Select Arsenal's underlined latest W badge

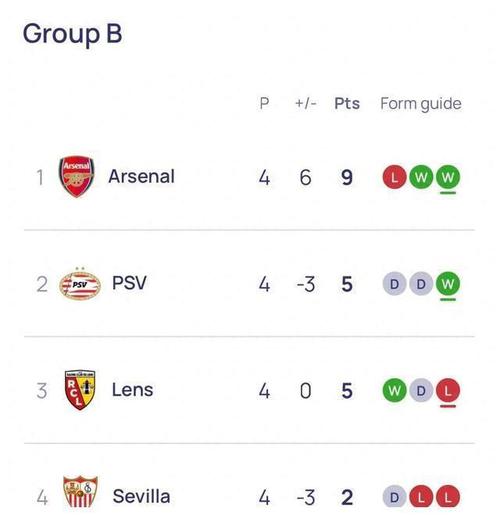tap(448, 177)
